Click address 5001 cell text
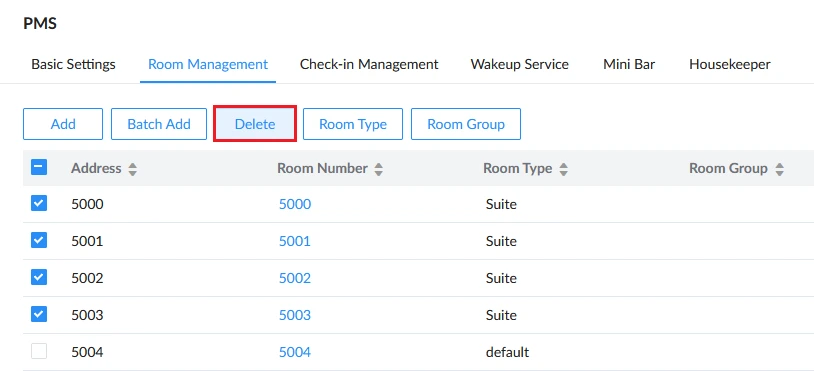Viewport: 814px width, 371px height. (x=87, y=241)
